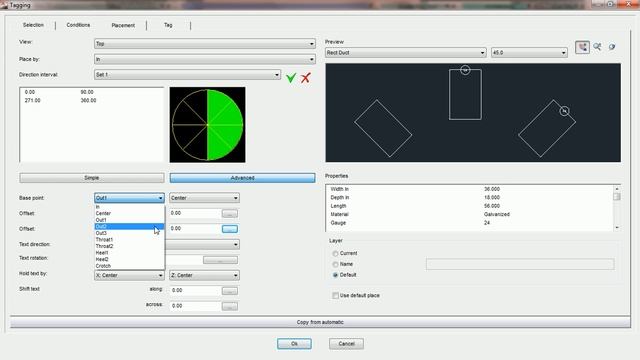Select the Name layer radio button
This screenshot has height=360, width=640.
point(336,264)
